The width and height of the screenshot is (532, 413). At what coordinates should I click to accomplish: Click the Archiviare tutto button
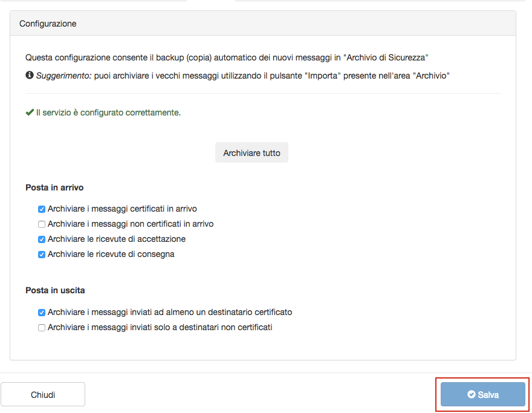[251, 153]
